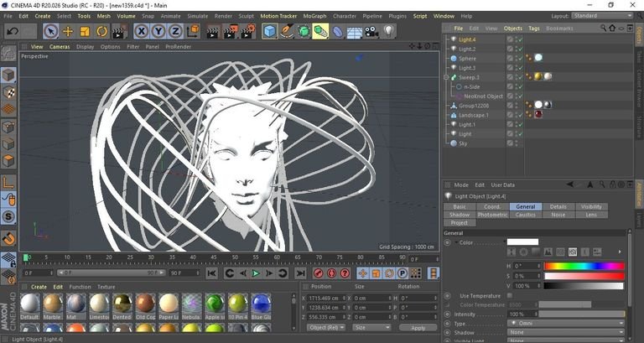Add a Camera object

click(371, 32)
